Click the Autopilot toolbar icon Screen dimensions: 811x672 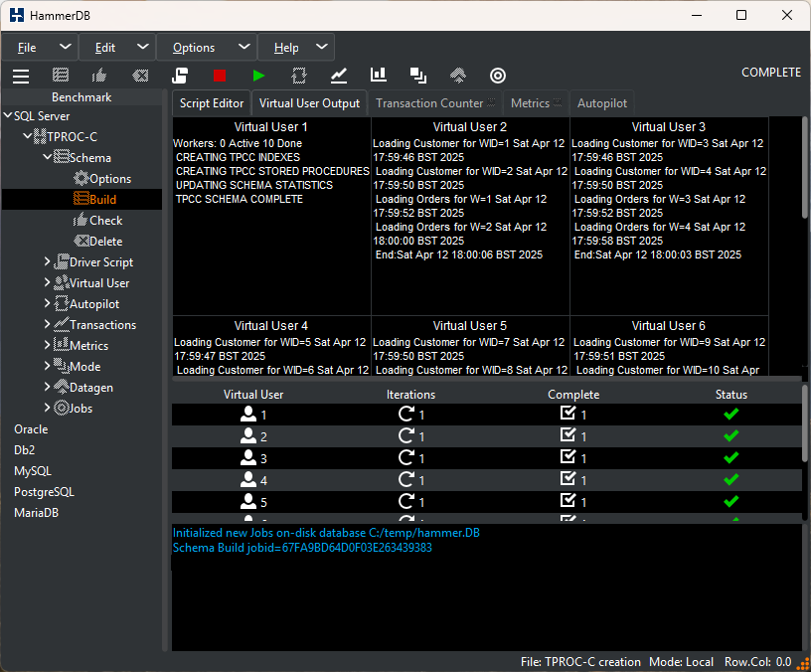[299, 76]
